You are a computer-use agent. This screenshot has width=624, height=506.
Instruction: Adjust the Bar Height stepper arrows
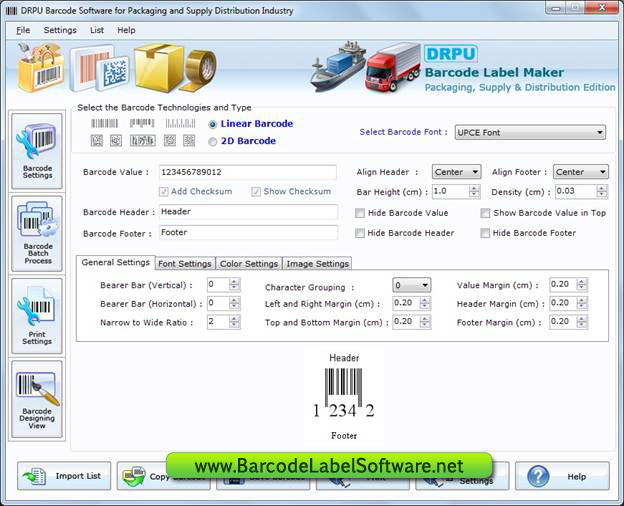(x=474, y=191)
